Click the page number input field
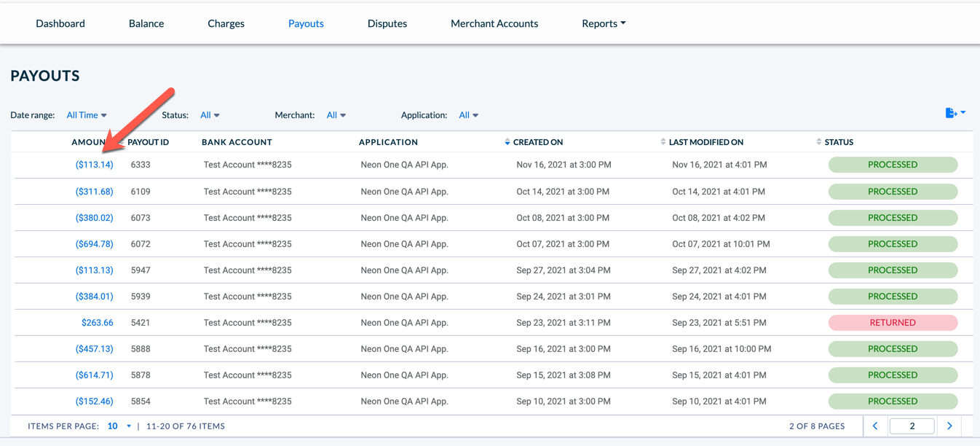The height and width of the screenshot is (446, 980). click(912, 426)
